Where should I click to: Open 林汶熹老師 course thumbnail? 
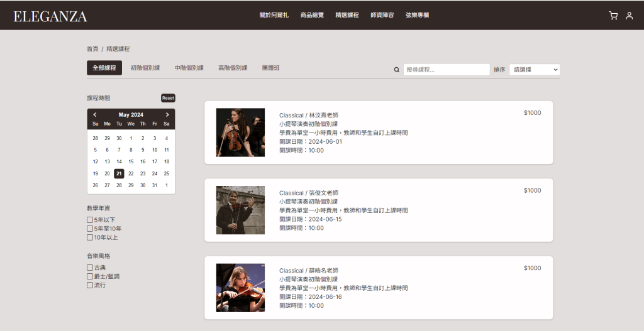[240, 133]
